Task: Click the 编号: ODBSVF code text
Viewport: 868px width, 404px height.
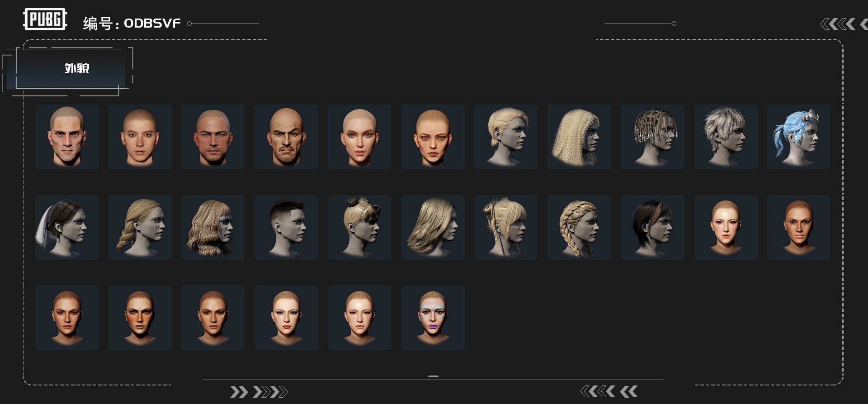Action: pyautogui.click(x=132, y=23)
